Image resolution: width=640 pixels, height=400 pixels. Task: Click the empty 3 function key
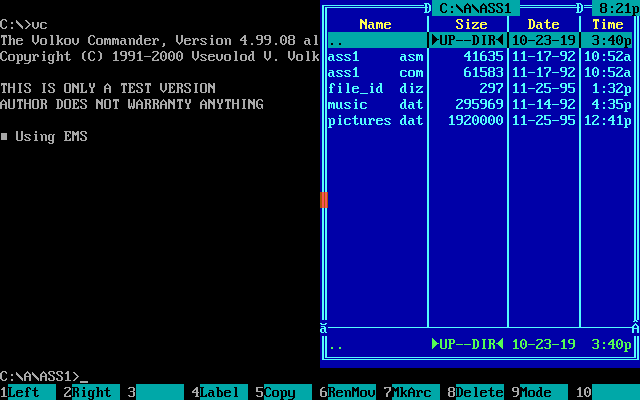[156, 392]
